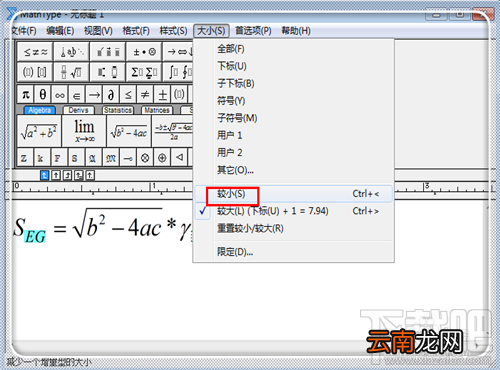Insert the left triangle symbol
This screenshot has width=500, height=370.
point(179,158)
